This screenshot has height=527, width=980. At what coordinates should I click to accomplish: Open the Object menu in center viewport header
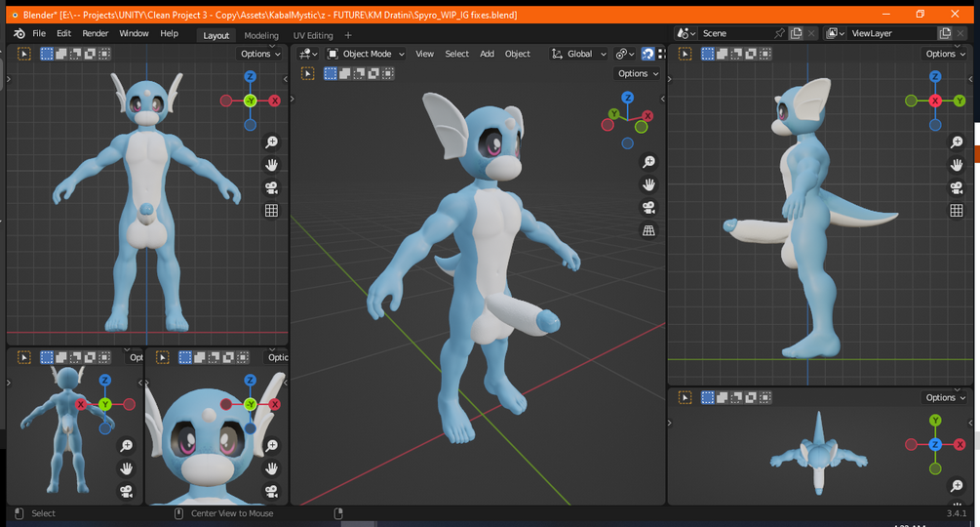(x=518, y=54)
